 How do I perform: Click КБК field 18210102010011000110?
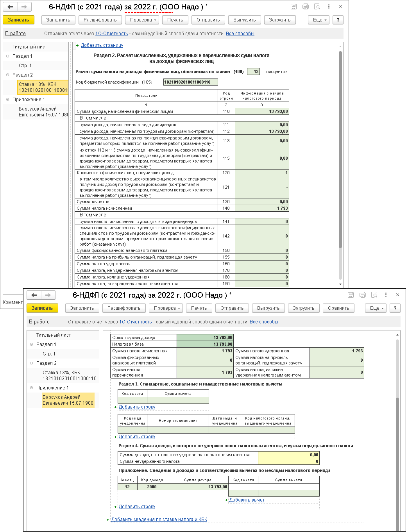point(190,82)
